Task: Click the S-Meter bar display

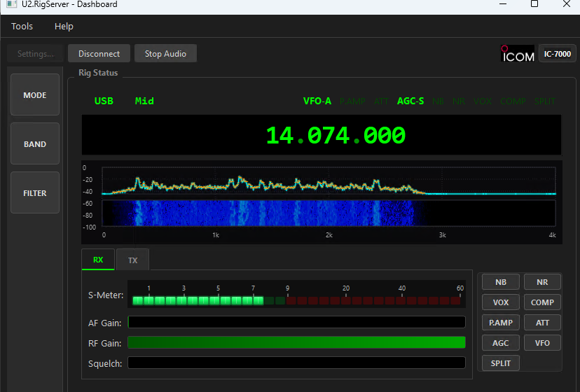Action: coord(296,295)
